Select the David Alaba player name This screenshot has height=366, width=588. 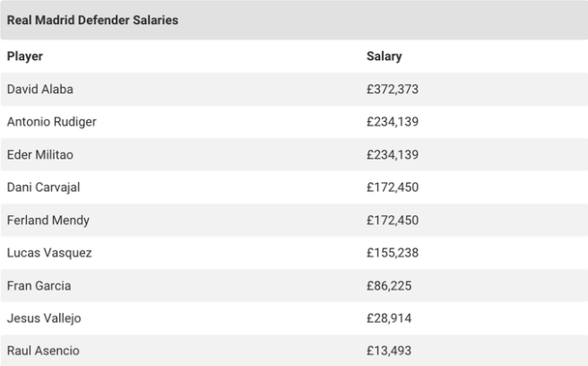tap(39, 89)
